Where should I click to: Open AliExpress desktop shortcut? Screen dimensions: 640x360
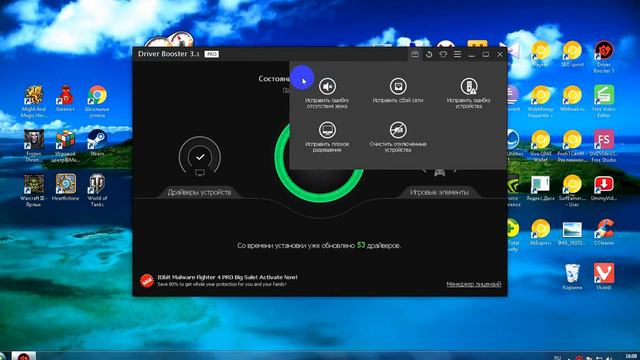pos(540,232)
